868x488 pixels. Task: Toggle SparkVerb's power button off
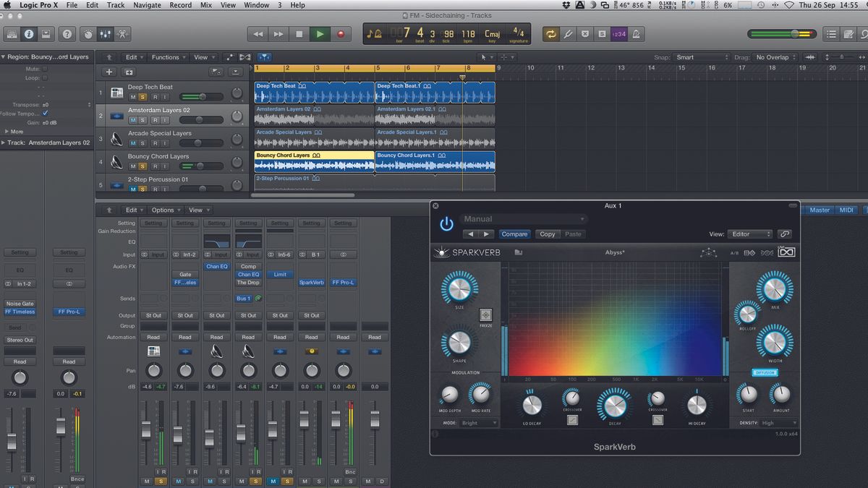pyautogui.click(x=446, y=224)
